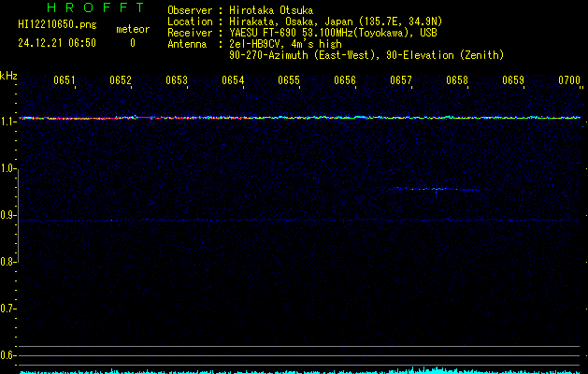This screenshot has height=374, width=588.
Task: Click the 0659 time marker
Action: click(x=513, y=80)
